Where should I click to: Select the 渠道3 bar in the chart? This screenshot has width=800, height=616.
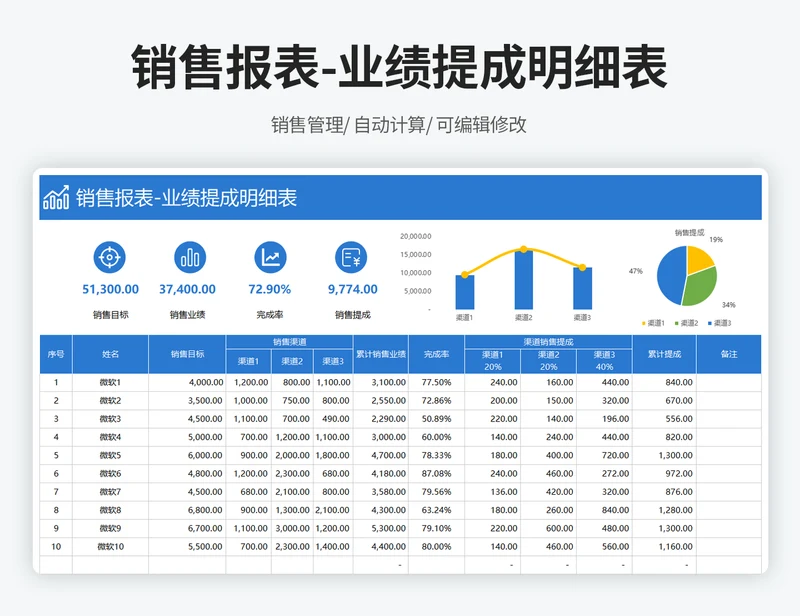pos(583,288)
